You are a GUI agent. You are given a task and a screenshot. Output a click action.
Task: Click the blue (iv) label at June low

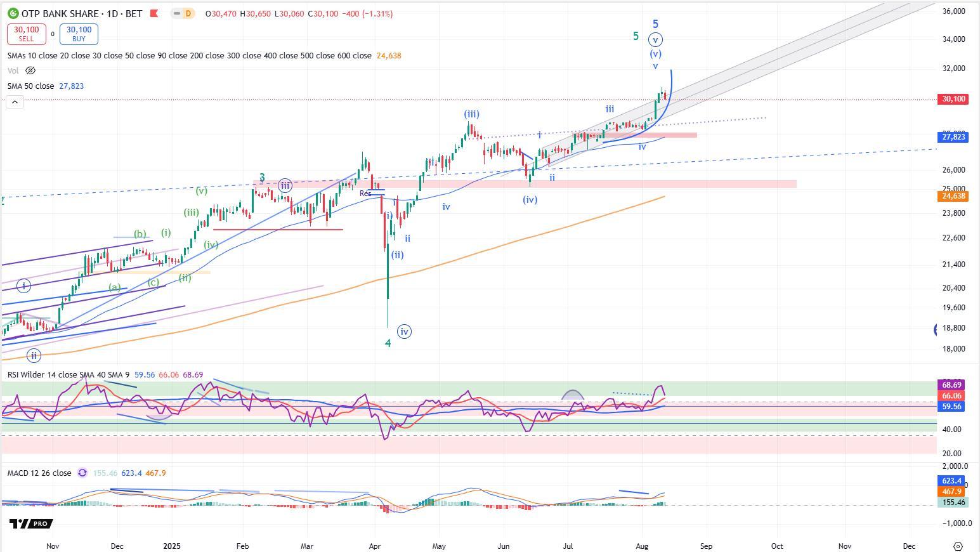pyautogui.click(x=530, y=199)
